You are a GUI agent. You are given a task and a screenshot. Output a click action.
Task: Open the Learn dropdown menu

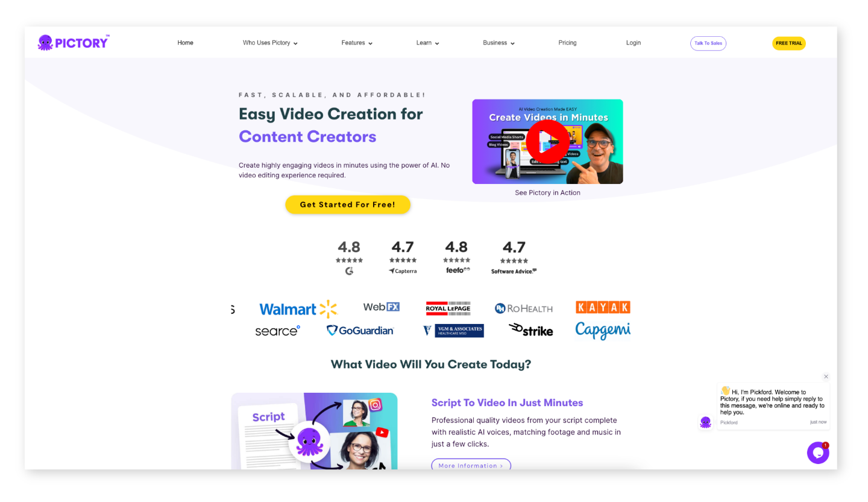427,43
